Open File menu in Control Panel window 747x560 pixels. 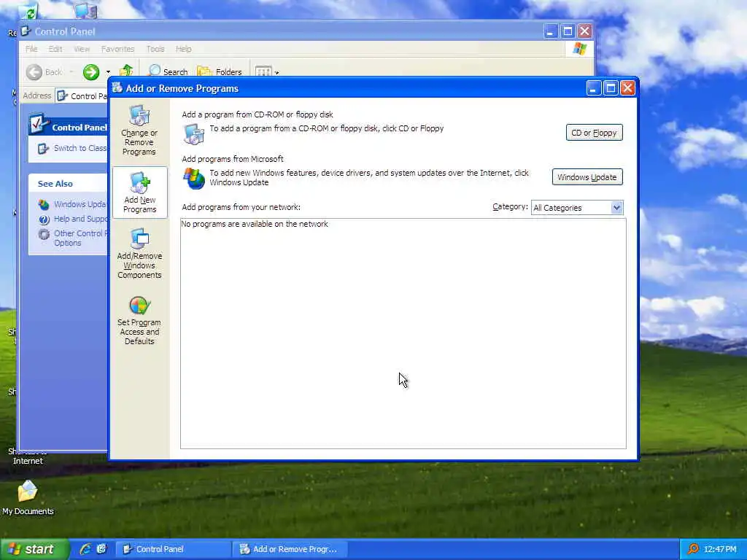pyautogui.click(x=31, y=49)
